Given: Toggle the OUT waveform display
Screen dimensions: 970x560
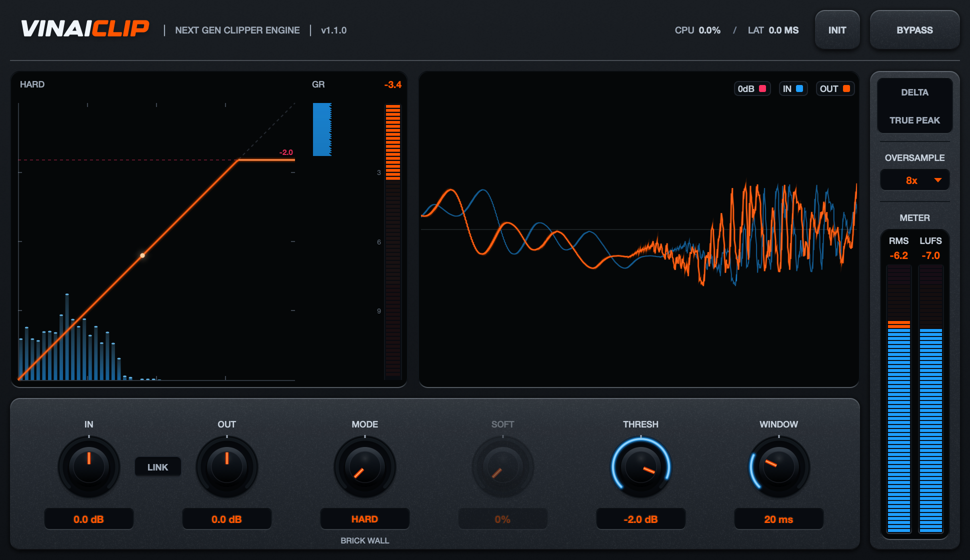Looking at the screenshot, I should tap(835, 88).
